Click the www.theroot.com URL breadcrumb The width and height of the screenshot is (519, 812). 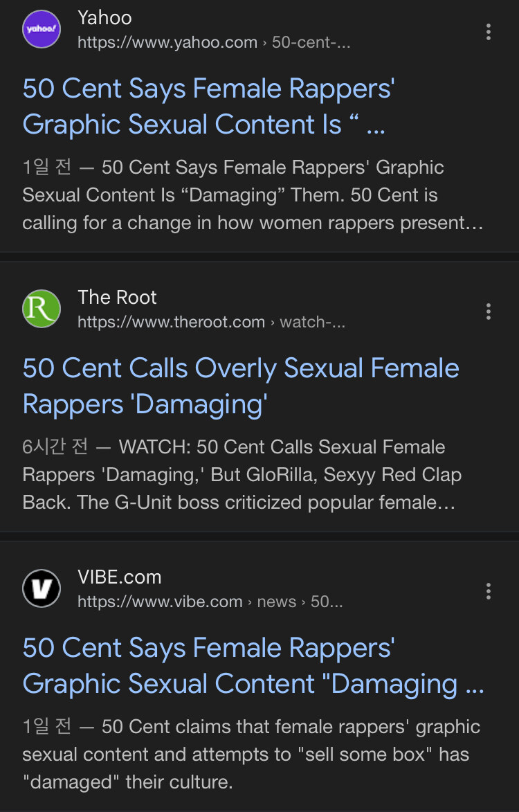(210, 322)
